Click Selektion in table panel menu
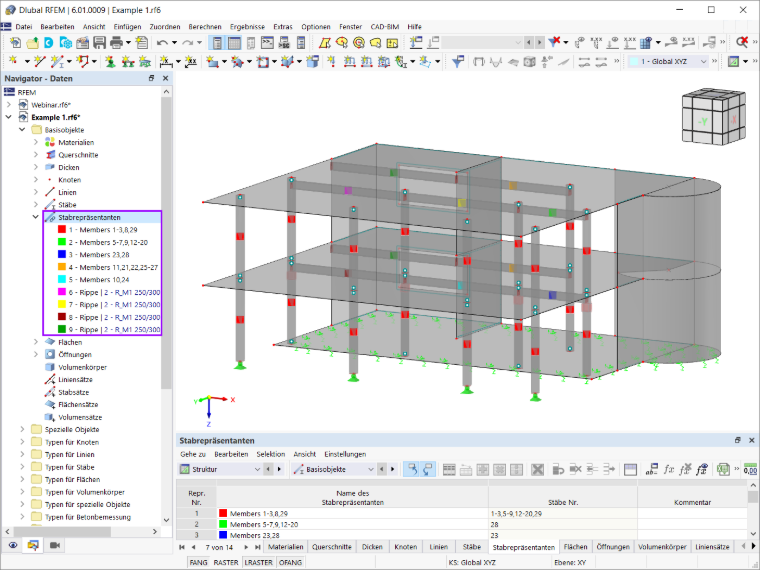 [270, 454]
